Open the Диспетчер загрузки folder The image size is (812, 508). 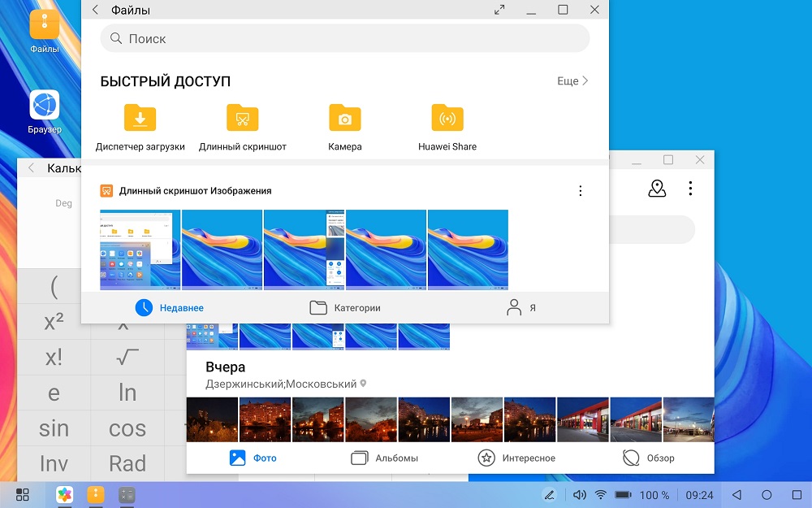click(x=140, y=127)
